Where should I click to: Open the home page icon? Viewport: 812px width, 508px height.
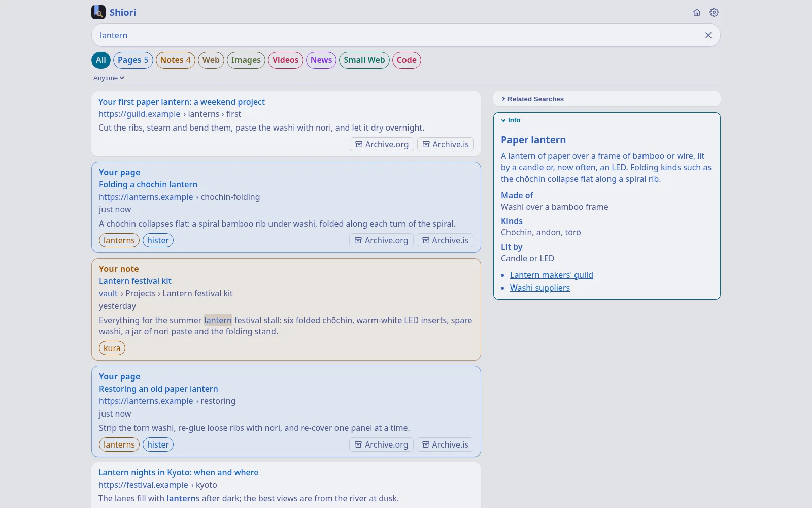(697, 12)
